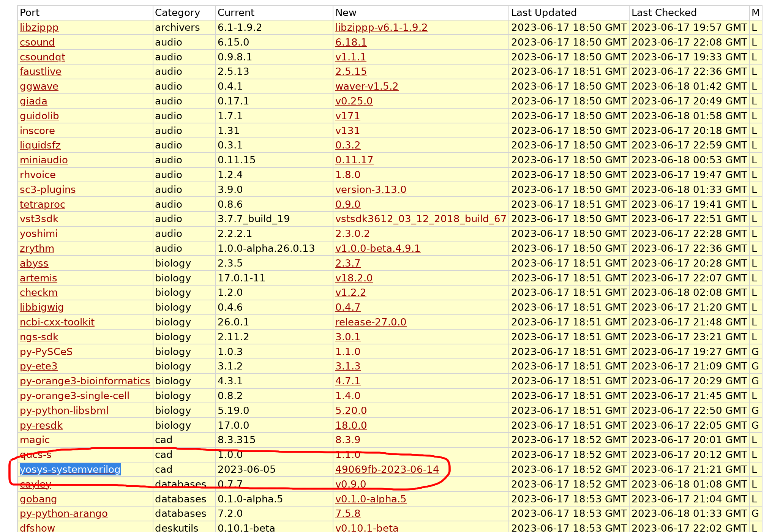Screen dimensions: 772x532
Task: Open the libzippp port page
Action: [x=39, y=27]
